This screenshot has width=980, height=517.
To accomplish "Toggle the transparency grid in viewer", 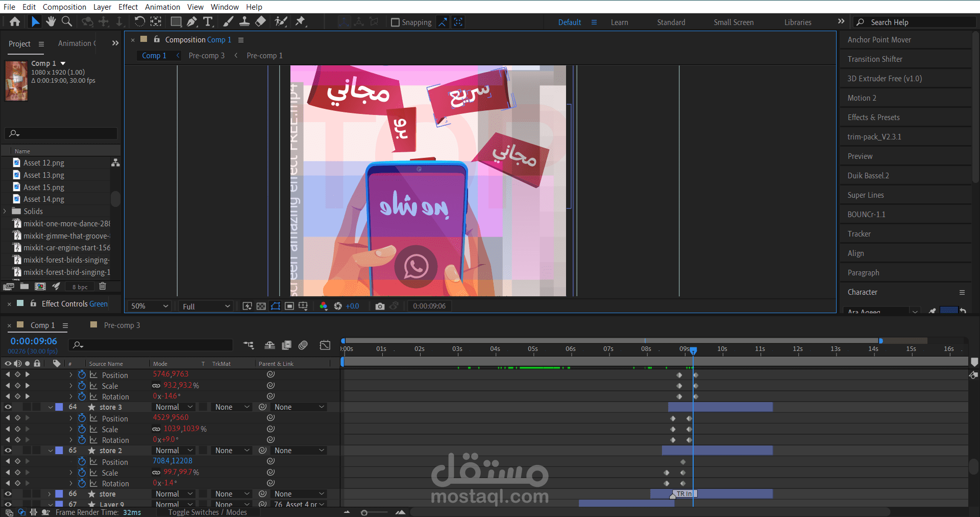I will click(261, 306).
